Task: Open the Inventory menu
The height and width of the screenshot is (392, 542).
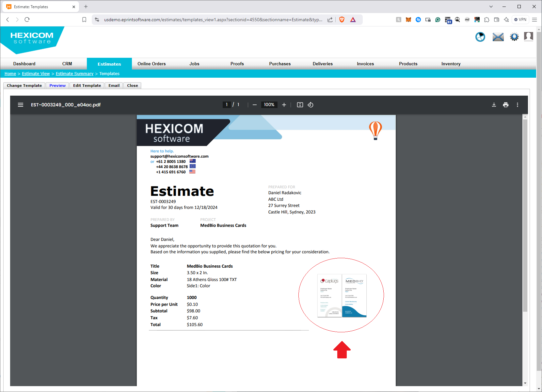Action: click(451, 64)
